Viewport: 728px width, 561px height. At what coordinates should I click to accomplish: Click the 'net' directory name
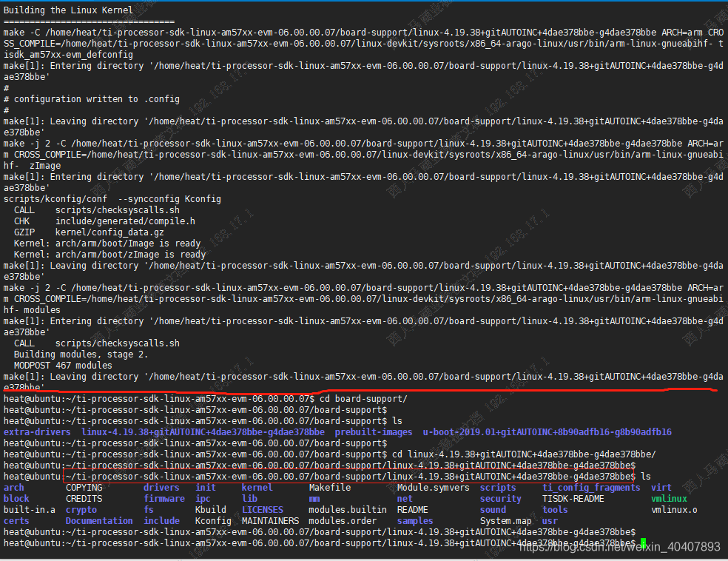pos(405,499)
